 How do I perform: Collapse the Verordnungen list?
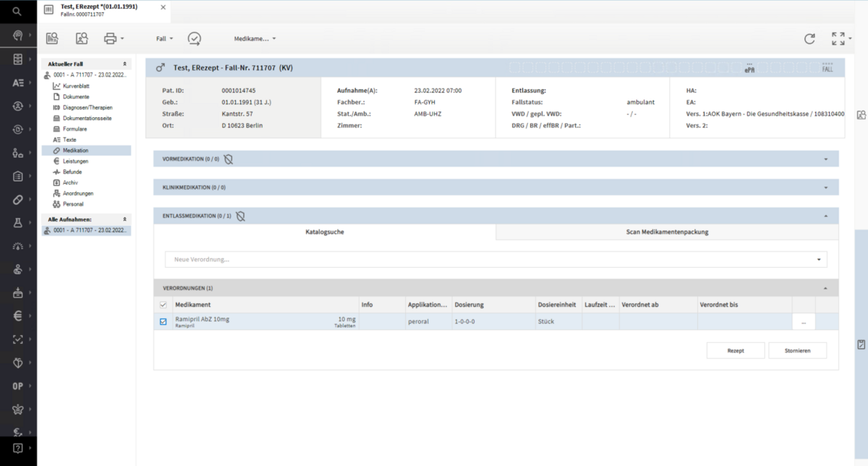coord(826,287)
